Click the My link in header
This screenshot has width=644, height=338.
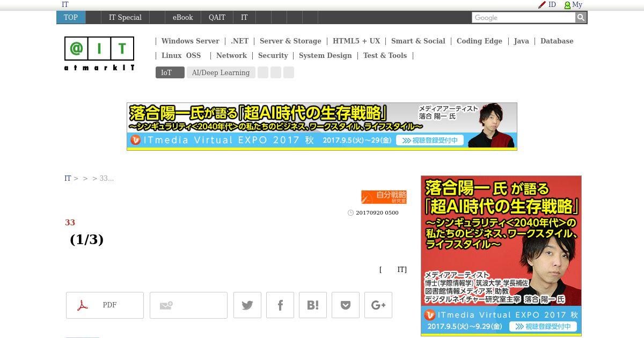pyautogui.click(x=577, y=5)
